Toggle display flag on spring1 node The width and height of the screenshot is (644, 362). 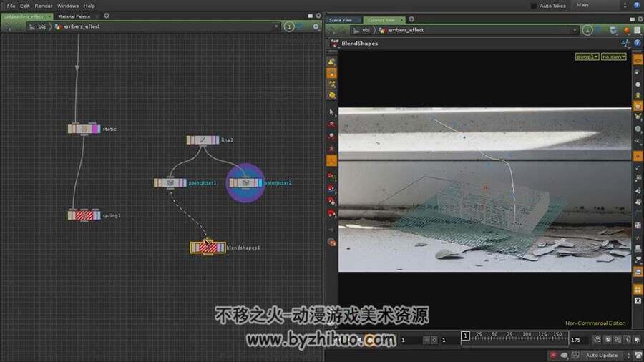98,215
